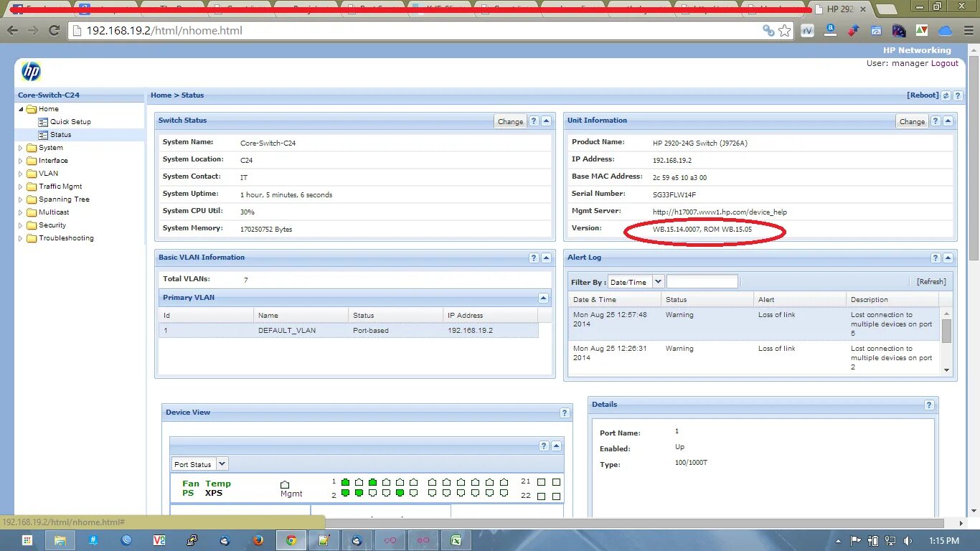
Task: Expand the Interface folder
Action: (x=21, y=161)
